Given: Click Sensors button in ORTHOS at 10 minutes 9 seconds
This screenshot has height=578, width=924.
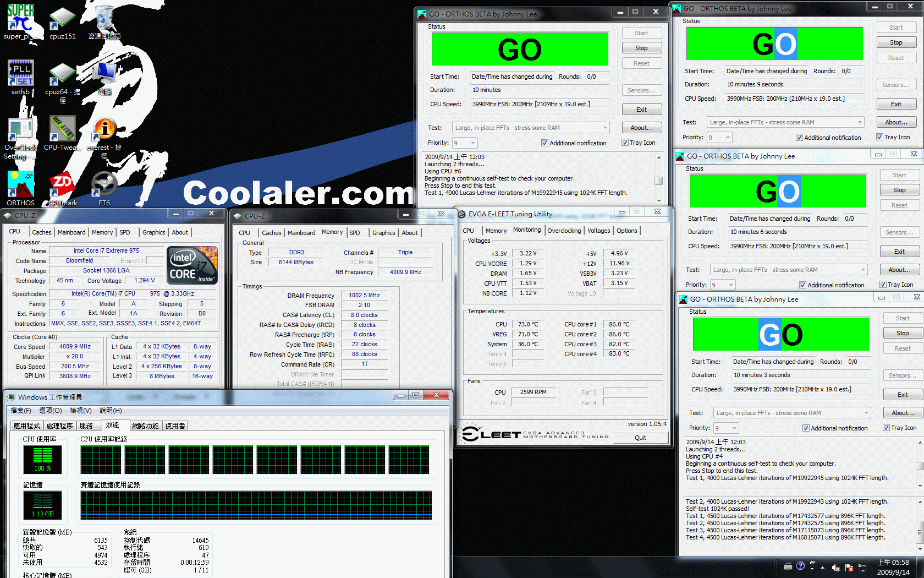Looking at the screenshot, I should [x=896, y=85].
